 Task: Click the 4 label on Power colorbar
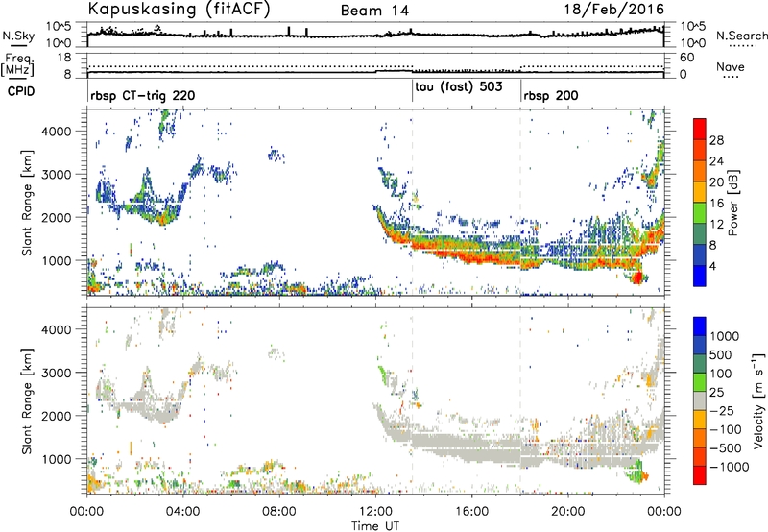click(x=713, y=266)
